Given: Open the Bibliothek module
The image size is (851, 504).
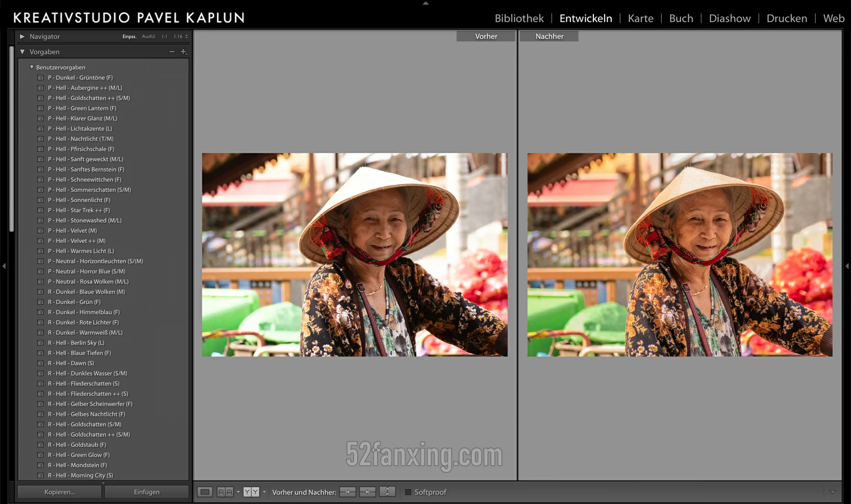Looking at the screenshot, I should pos(519,18).
